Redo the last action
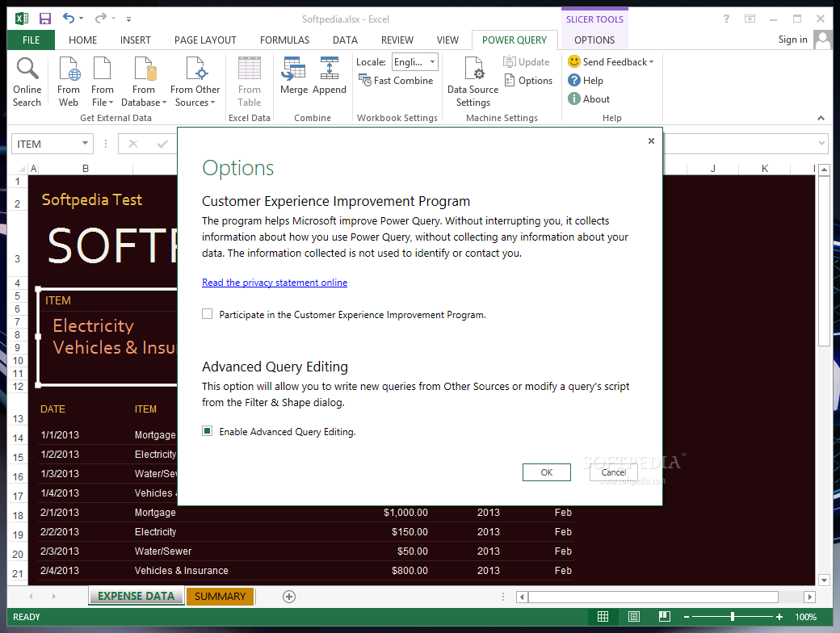 point(101,19)
